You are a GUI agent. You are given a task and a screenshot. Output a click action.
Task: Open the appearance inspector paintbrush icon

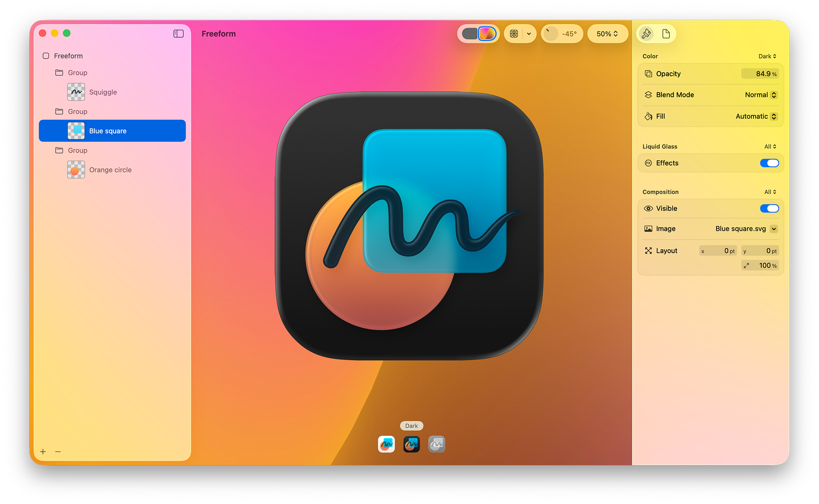point(646,34)
